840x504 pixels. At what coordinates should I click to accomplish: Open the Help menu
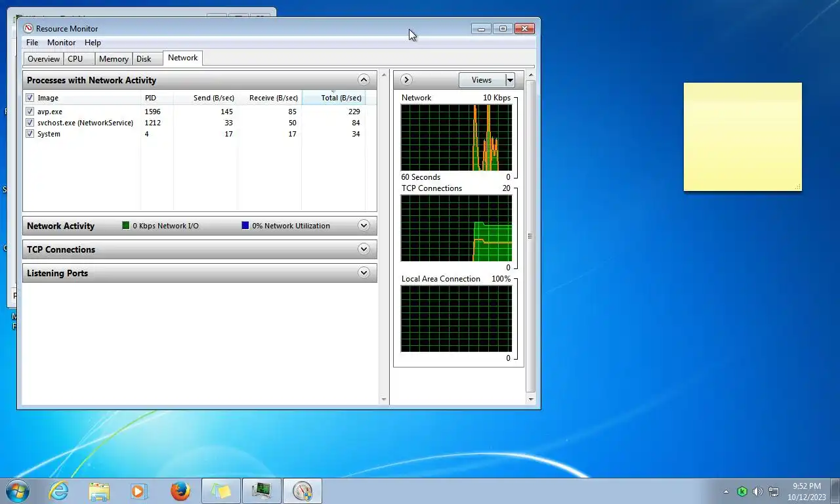pos(93,43)
